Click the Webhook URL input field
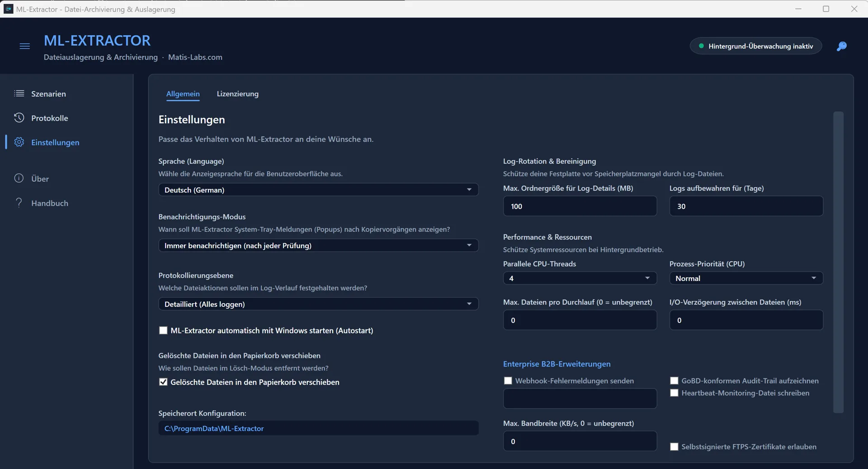The height and width of the screenshot is (469, 868). click(580, 399)
